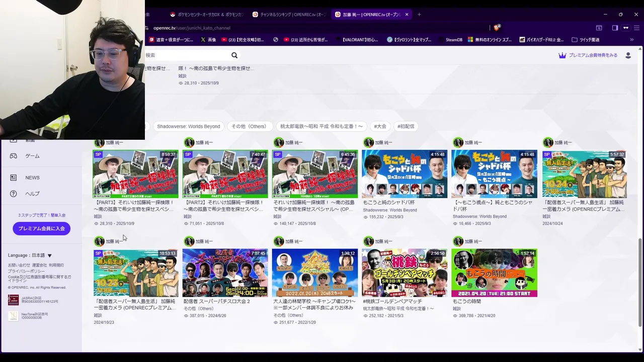
Task: Click the NEWS newspaper icon
Action: click(x=14, y=177)
